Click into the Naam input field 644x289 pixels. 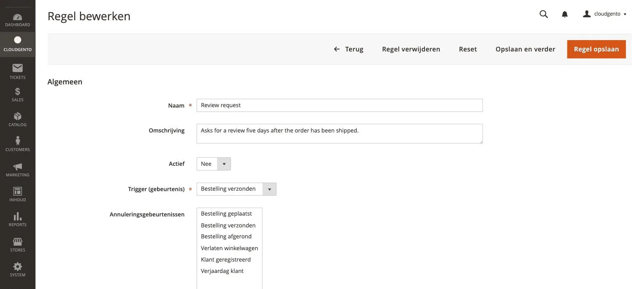339,105
